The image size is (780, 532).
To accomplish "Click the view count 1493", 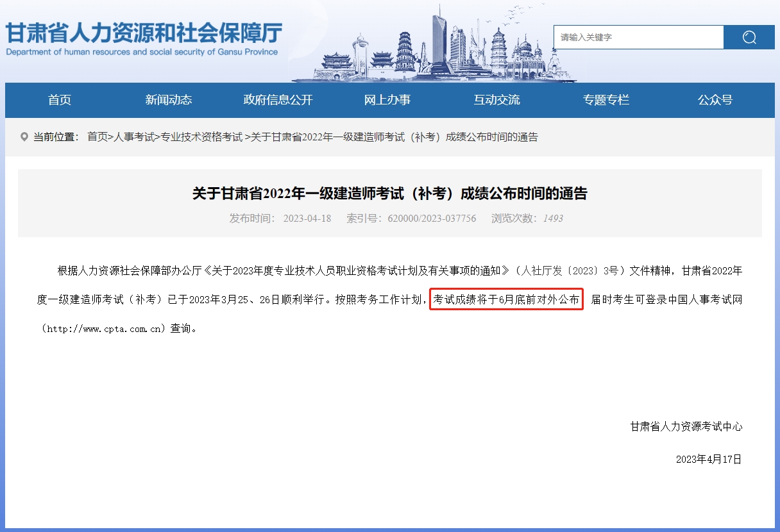I will [x=553, y=219].
